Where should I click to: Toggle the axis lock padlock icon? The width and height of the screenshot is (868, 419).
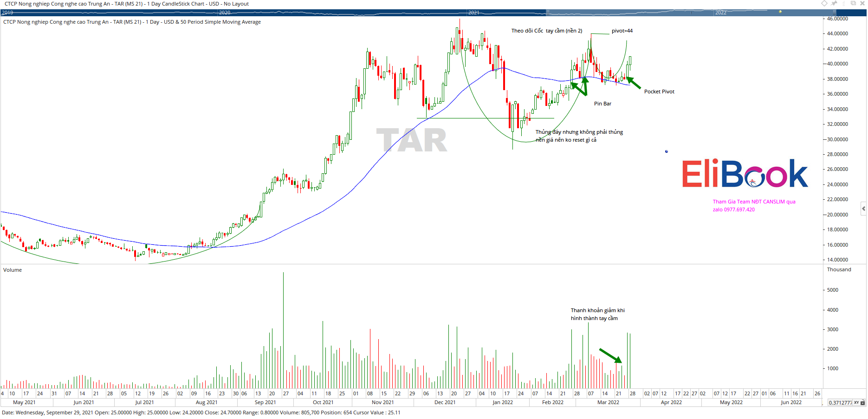[862, 403]
